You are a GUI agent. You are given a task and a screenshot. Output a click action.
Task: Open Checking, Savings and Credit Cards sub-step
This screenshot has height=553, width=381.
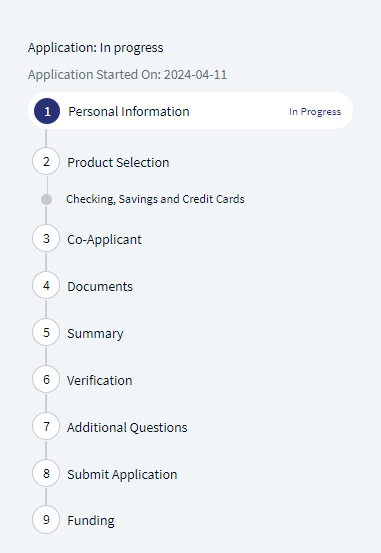tap(155, 199)
